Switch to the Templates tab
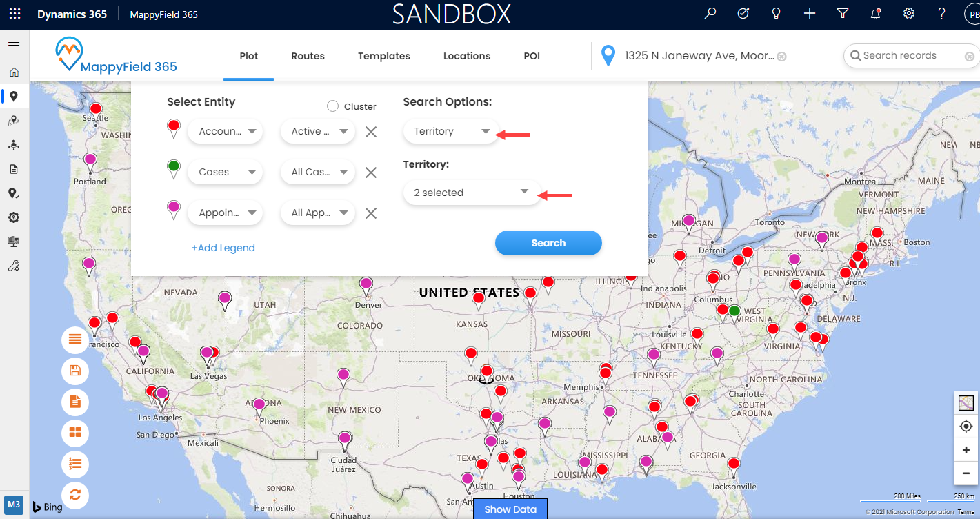This screenshot has height=519, width=980. pos(384,56)
